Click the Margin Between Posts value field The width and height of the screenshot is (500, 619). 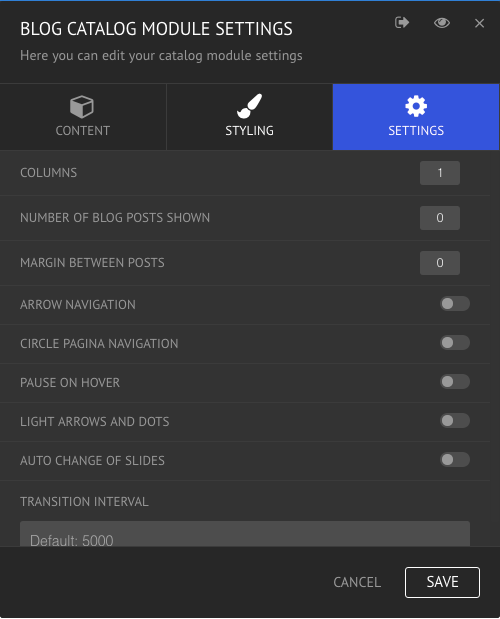[440, 263]
